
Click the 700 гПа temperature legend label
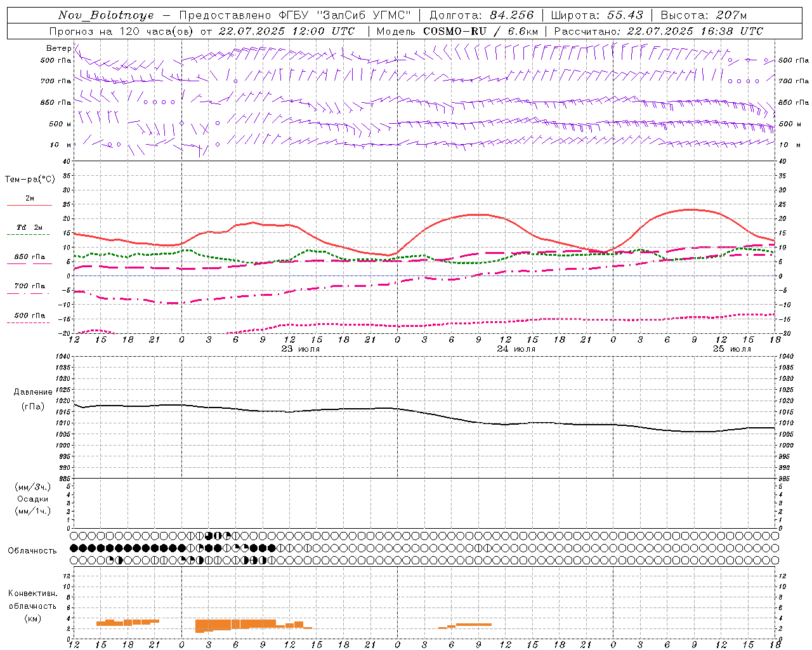pos(30,286)
